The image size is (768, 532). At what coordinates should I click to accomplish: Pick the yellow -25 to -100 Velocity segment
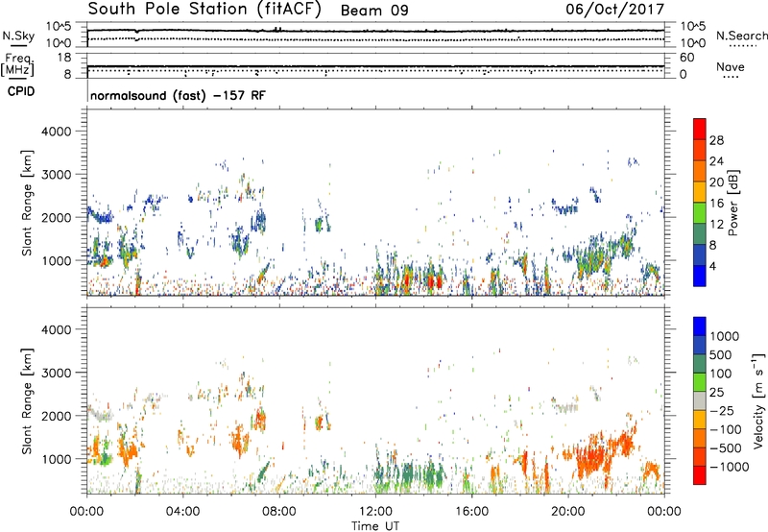tap(700, 420)
